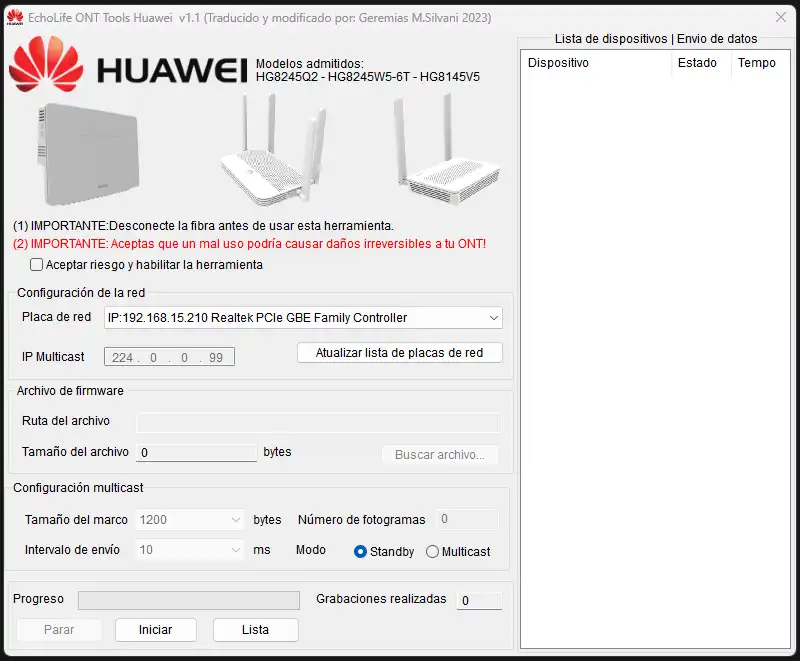The height and width of the screenshot is (661, 800).
Task: Click the IP Multicast address field
Action: 169,357
